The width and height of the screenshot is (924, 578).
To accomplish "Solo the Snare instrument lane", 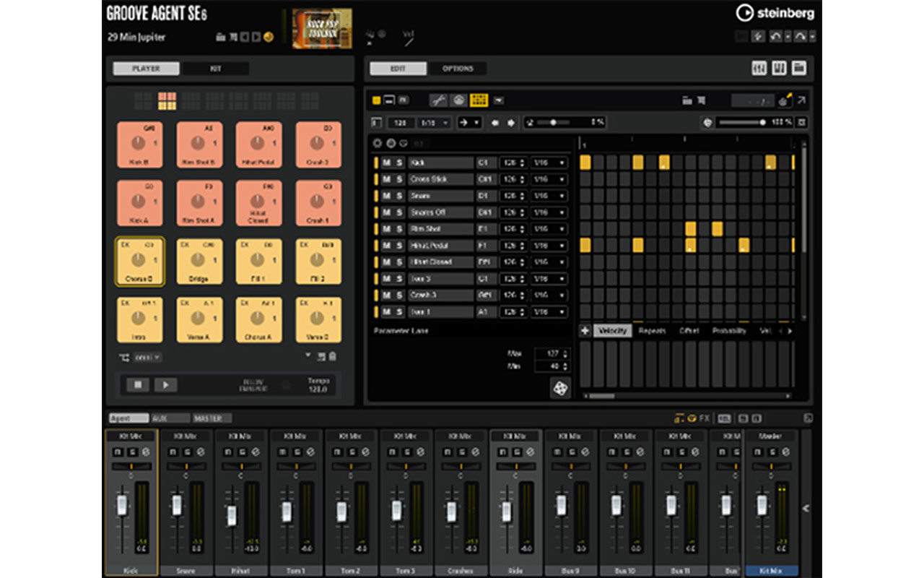I will pyautogui.click(x=399, y=196).
